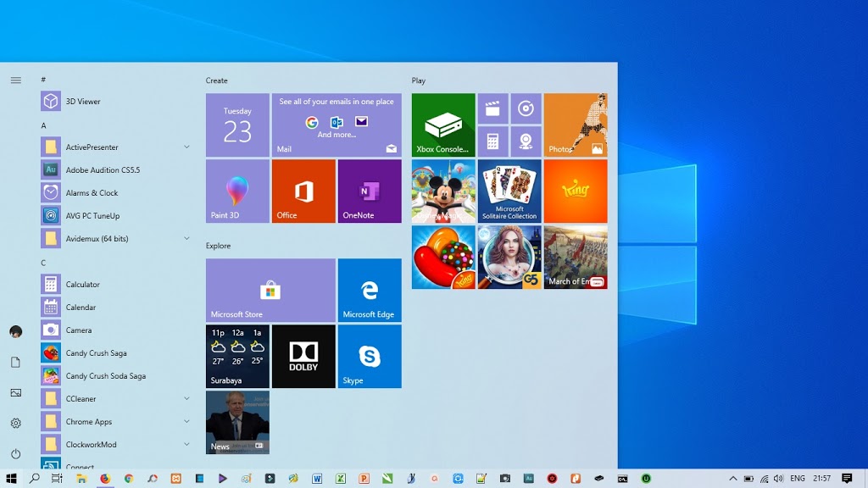
Task: Click the Power button in Start menu
Action: coord(15,454)
